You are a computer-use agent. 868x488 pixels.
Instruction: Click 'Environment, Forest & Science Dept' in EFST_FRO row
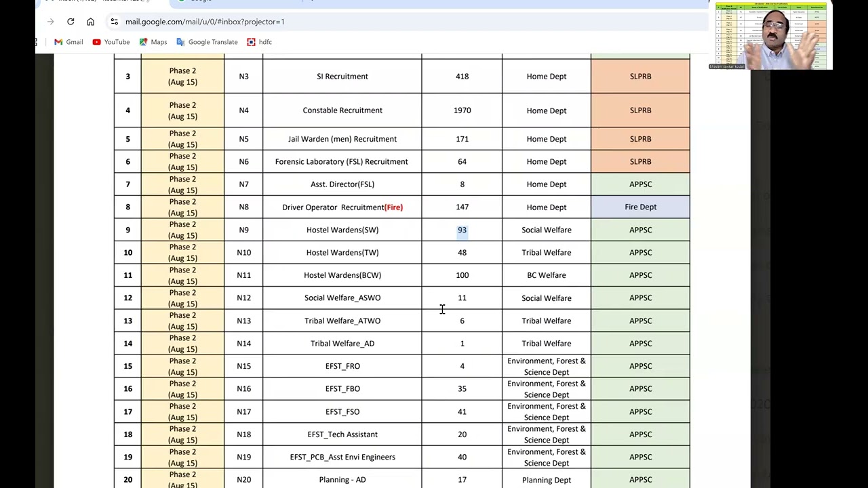click(547, 367)
